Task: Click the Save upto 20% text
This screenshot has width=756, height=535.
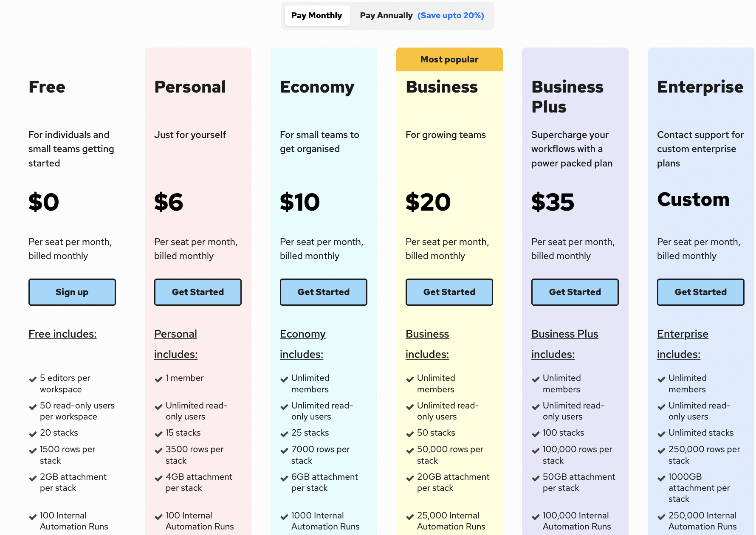Action: pos(451,15)
